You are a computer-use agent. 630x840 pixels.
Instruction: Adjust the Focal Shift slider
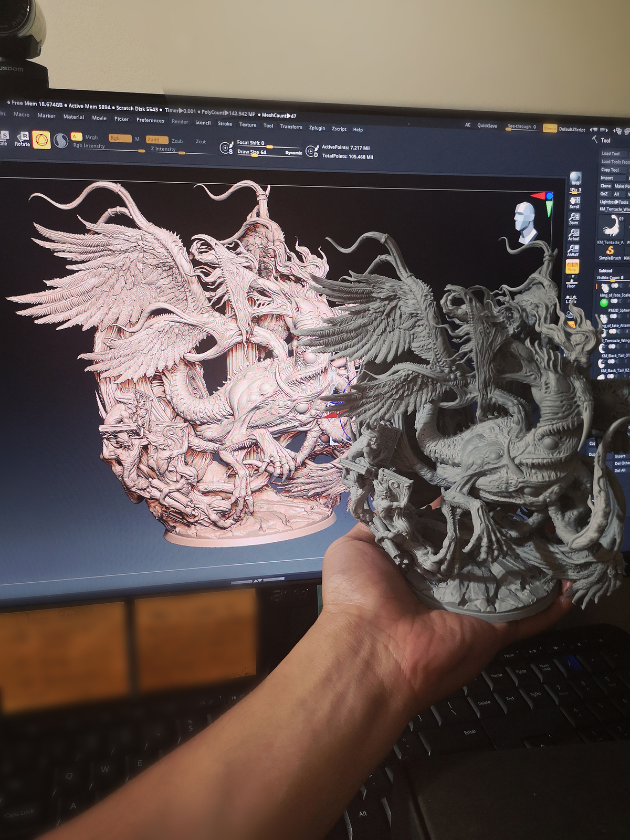[x=269, y=144]
